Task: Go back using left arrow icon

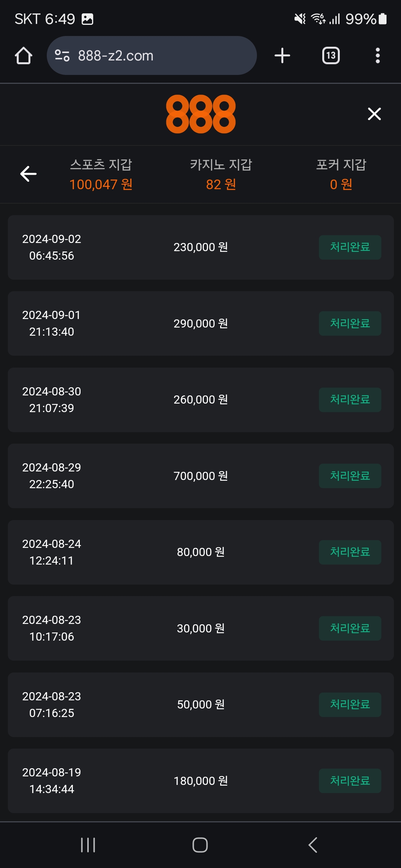Action: coord(28,174)
